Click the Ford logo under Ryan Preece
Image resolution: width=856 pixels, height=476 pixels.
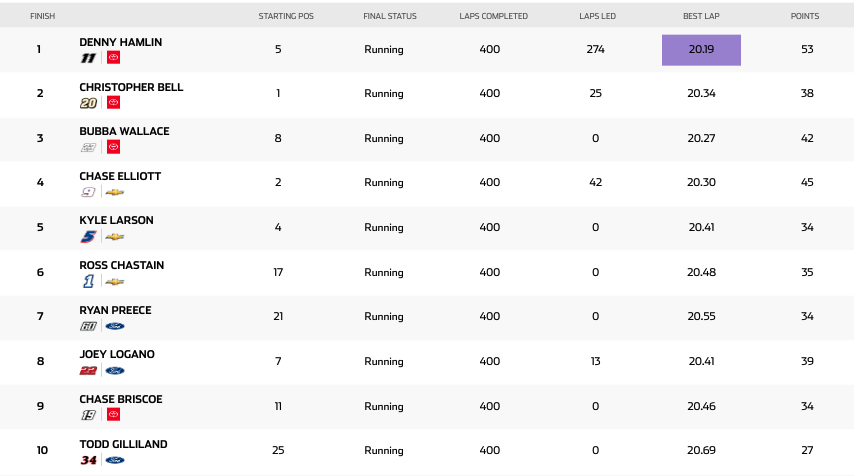(x=115, y=326)
